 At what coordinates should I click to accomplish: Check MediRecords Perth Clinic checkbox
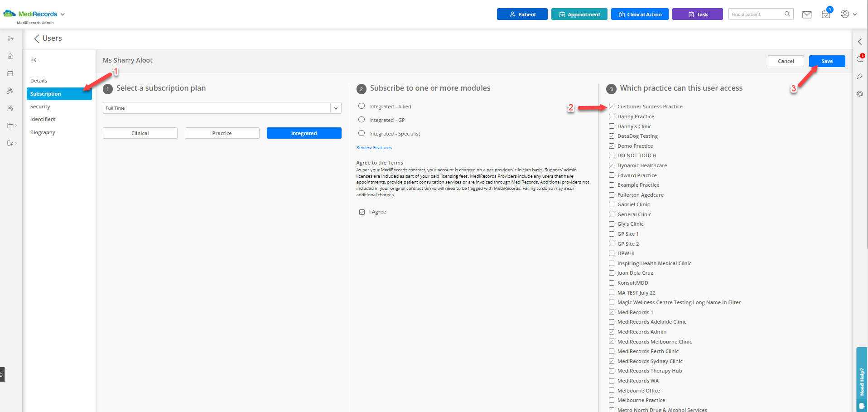612,351
